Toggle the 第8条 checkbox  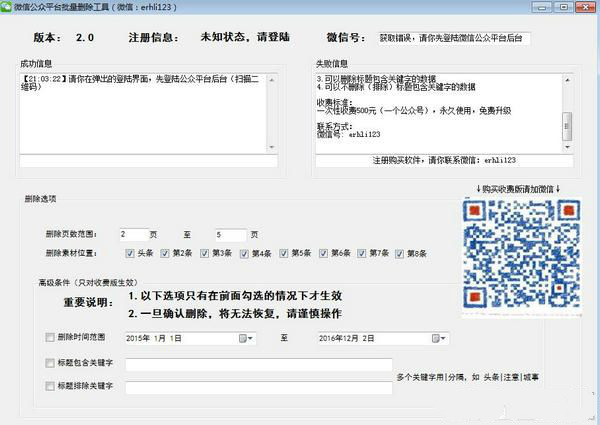(399, 254)
